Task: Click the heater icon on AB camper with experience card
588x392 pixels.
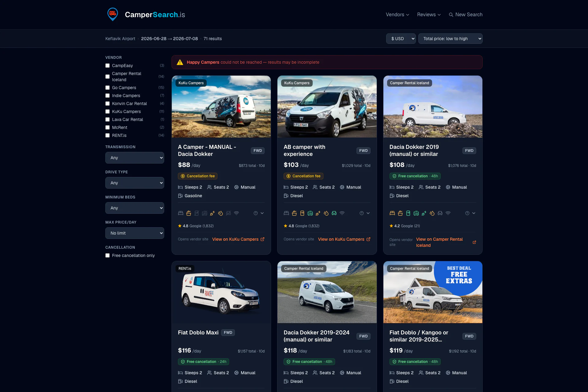Action: click(310, 213)
